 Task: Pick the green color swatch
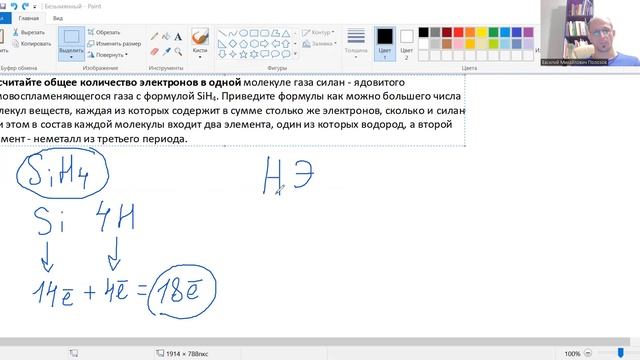[x=493, y=32]
